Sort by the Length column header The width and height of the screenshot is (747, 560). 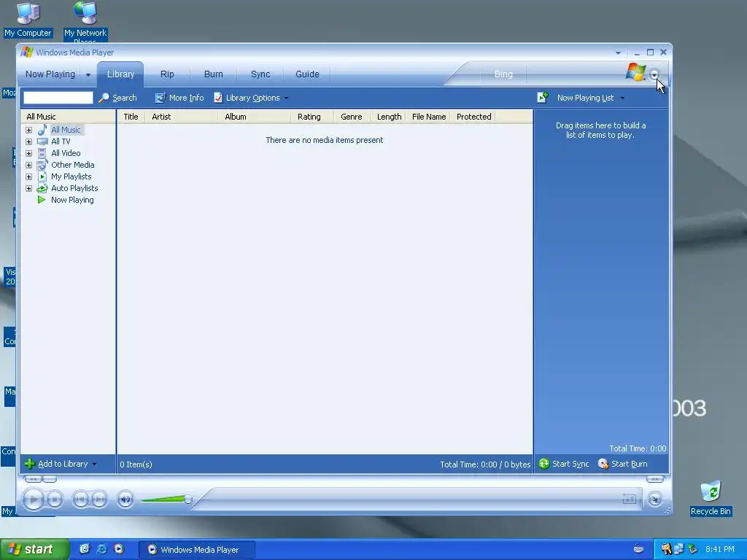click(388, 117)
